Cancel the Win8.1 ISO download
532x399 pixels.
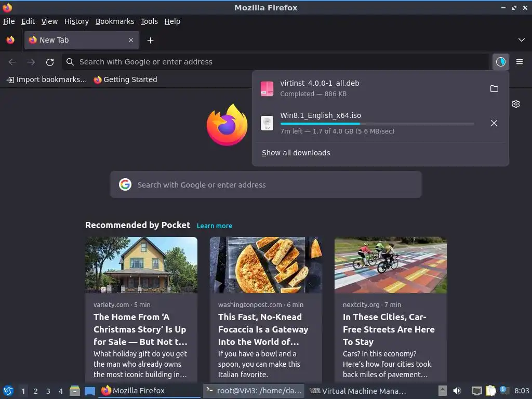[x=494, y=123]
